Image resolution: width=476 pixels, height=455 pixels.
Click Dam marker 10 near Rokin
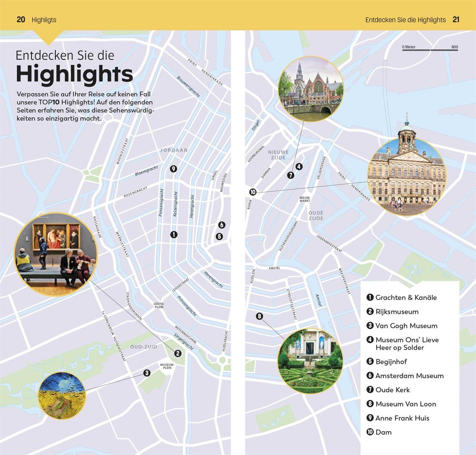(253, 192)
